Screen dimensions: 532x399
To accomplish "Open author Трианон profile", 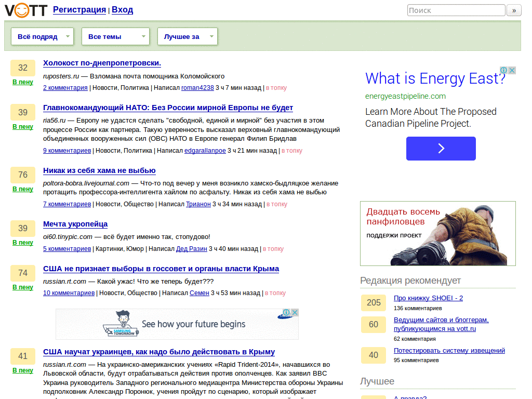I will 198,204.
